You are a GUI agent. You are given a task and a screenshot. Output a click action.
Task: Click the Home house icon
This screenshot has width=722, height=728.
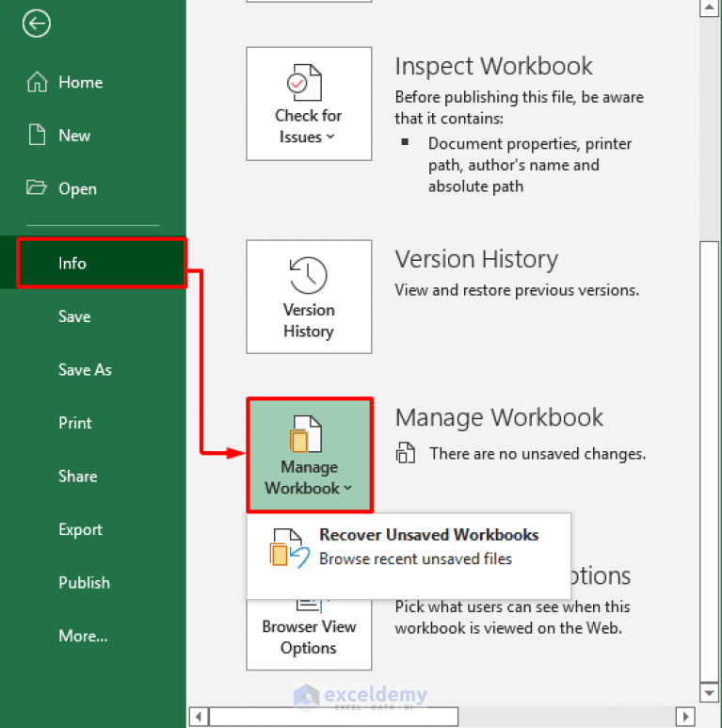pos(37,82)
